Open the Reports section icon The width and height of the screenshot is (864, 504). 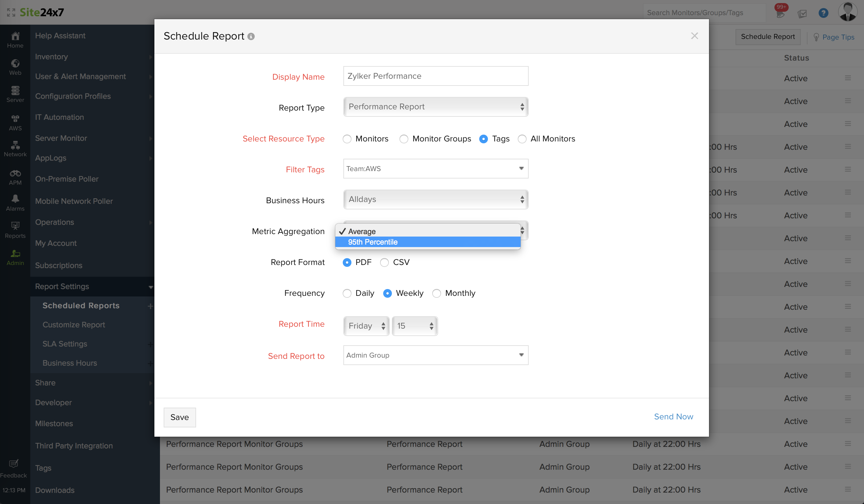tap(15, 230)
